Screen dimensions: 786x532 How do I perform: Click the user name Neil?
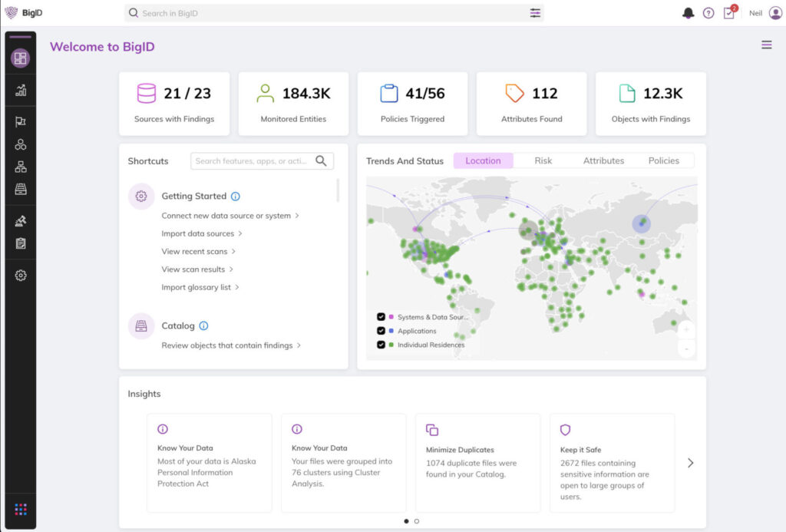[755, 14]
